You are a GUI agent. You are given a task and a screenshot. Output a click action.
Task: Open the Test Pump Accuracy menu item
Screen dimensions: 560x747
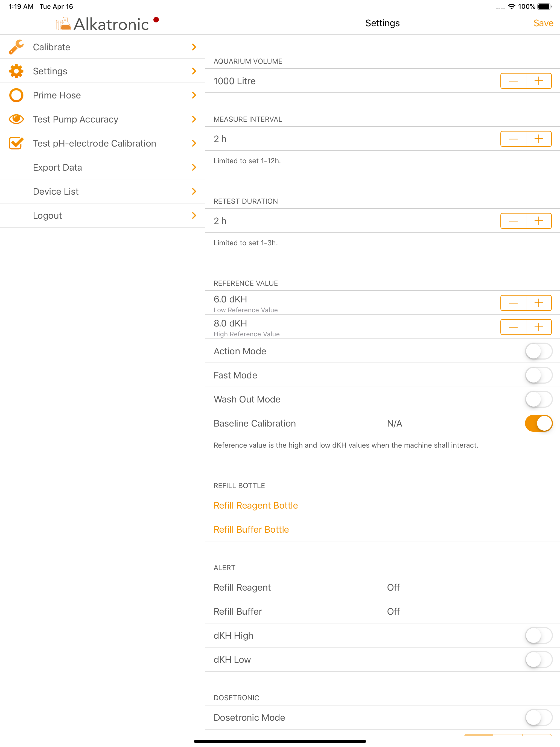pyautogui.click(x=76, y=119)
